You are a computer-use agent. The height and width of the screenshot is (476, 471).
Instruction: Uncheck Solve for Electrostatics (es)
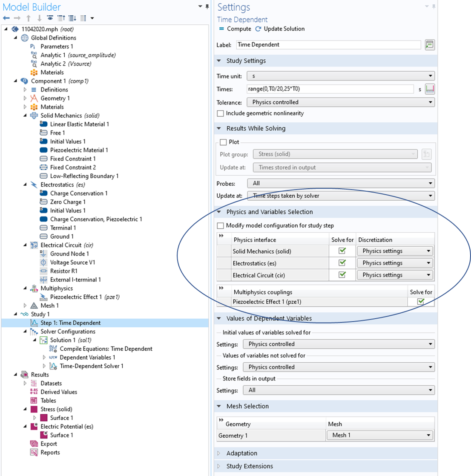coord(342,263)
